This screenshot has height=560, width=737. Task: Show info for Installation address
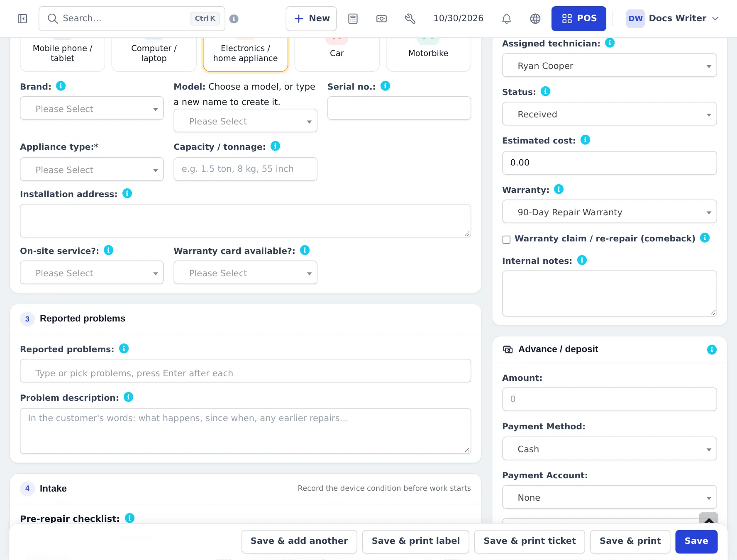pyautogui.click(x=127, y=193)
